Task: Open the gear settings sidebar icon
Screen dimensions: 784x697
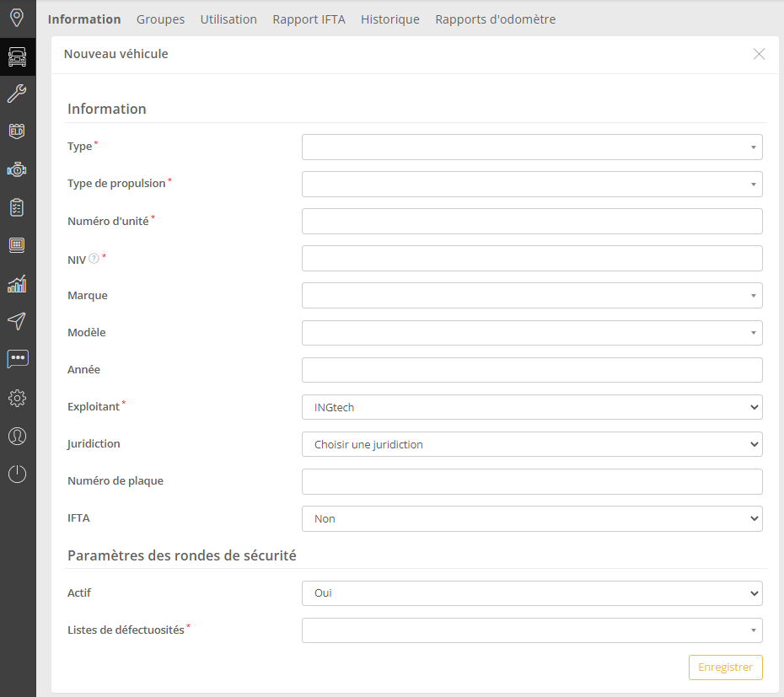Action: (17, 398)
